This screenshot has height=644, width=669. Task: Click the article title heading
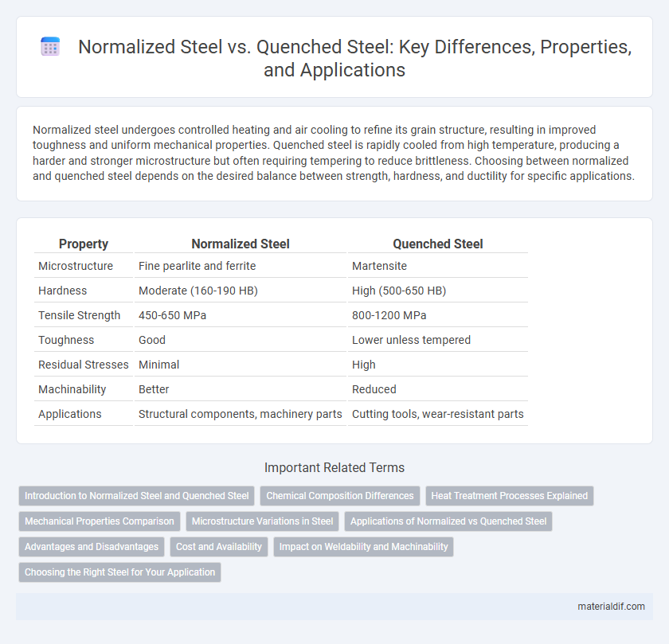click(x=354, y=58)
